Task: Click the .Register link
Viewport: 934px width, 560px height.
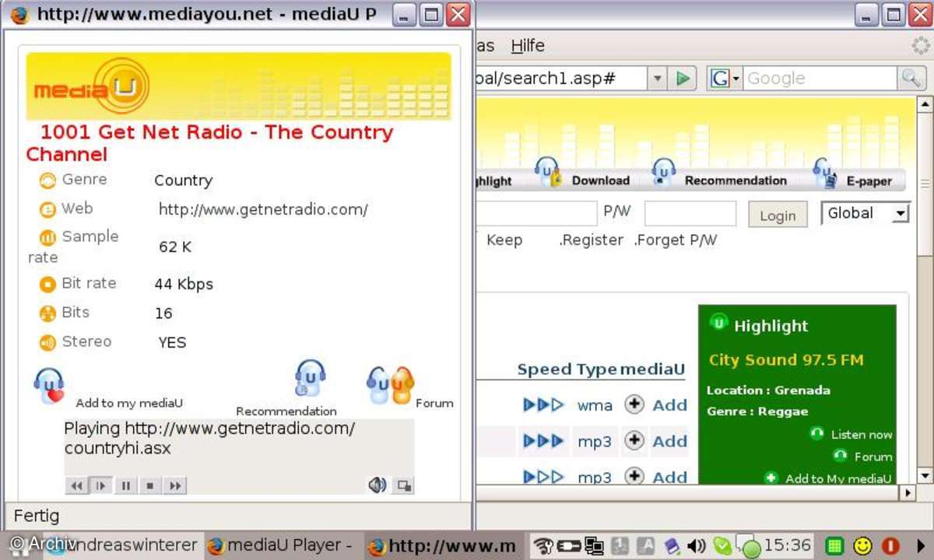Action: pyautogui.click(x=591, y=240)
